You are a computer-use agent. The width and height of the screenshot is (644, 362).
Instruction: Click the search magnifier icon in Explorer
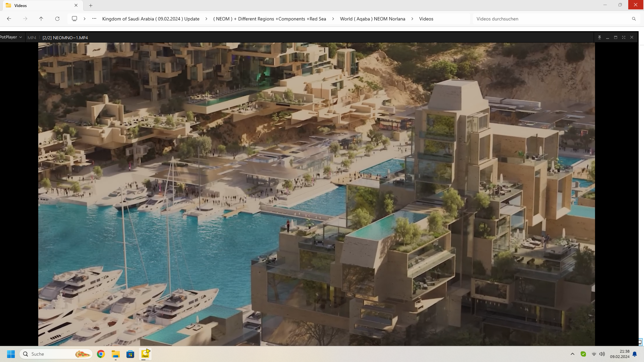click(634, 19)
